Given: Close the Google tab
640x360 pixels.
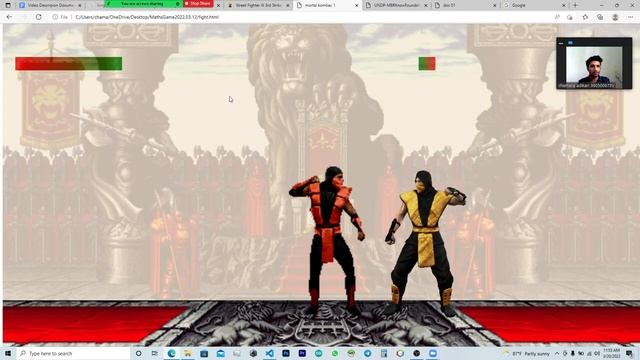Looking at the screenshot, I should pyautogui.click(x=564, y=5).
